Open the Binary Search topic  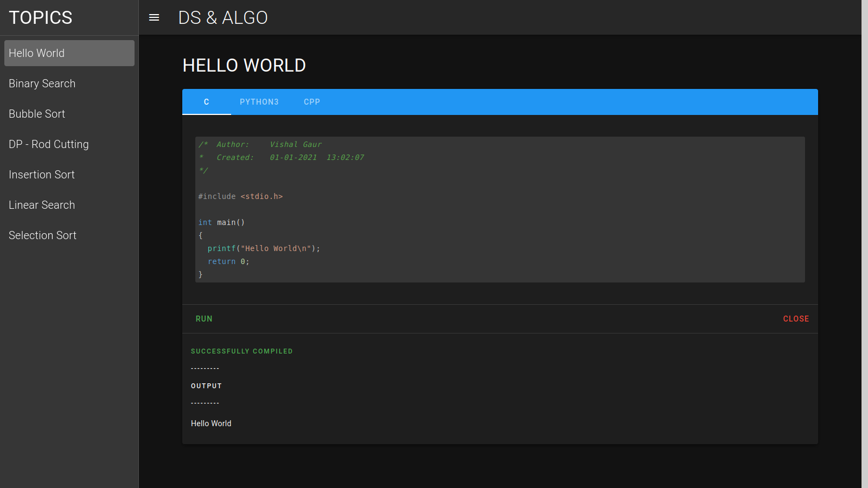[69, 84]
